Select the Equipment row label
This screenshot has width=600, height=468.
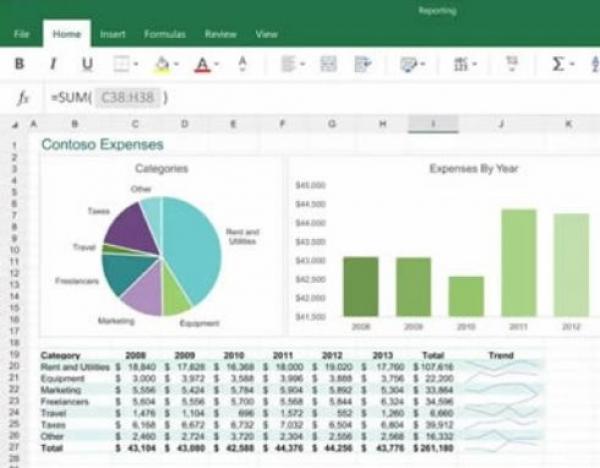coord(62,378)
